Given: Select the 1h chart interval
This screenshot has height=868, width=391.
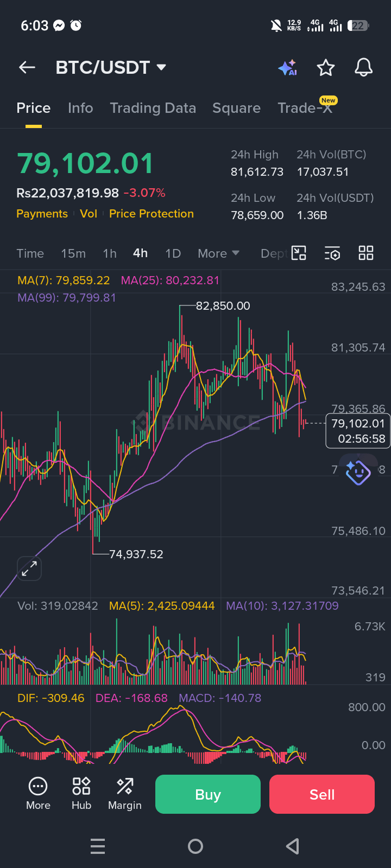Looking at the screenshot, I should click(110, 253).
